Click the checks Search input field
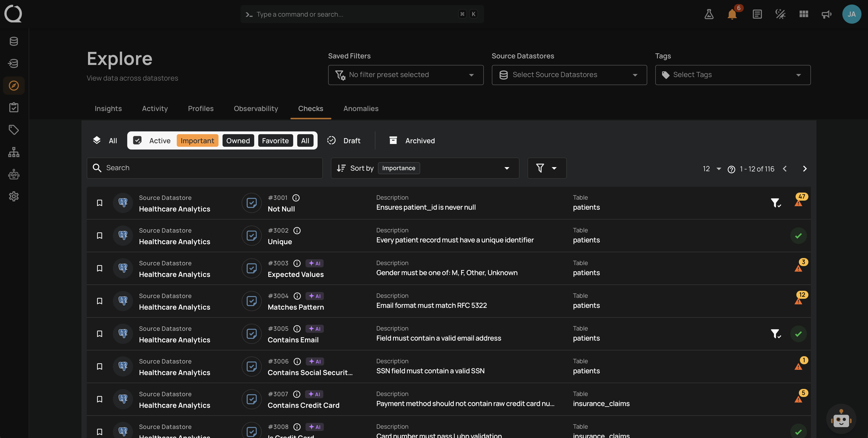 pyautogui.click(x=204, y=168)
